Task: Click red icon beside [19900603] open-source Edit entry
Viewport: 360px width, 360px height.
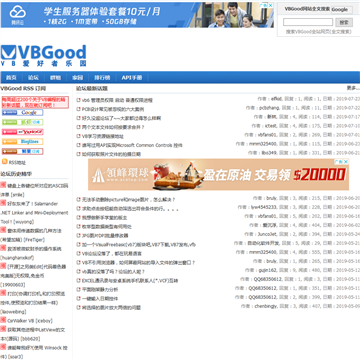Action: [x=3, y=266]
